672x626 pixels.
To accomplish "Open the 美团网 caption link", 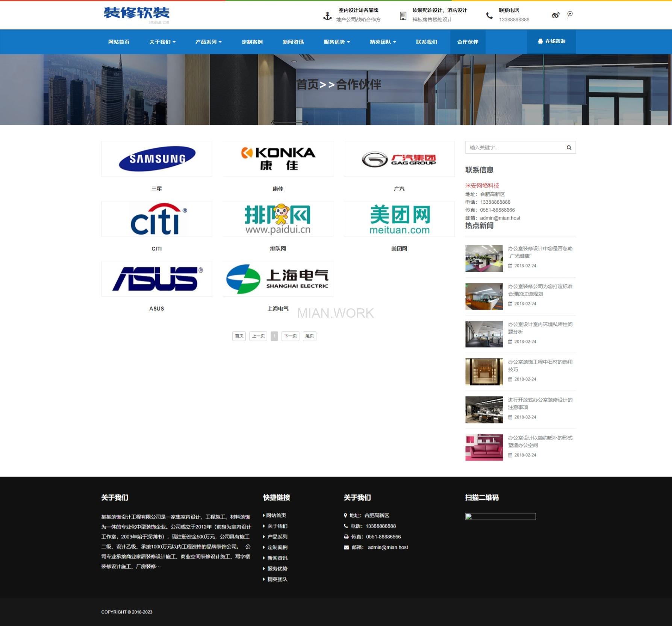I will tap(399, 249).
